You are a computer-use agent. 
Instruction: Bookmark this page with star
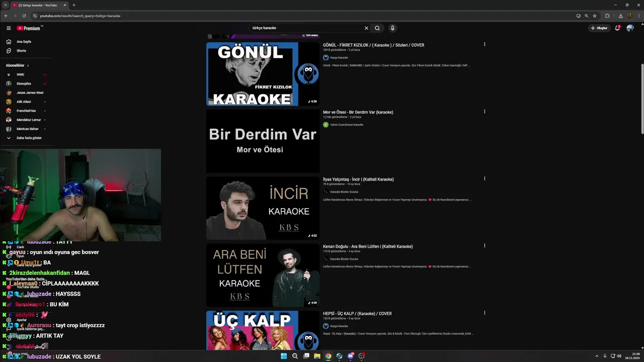click(x=595, y=16)
